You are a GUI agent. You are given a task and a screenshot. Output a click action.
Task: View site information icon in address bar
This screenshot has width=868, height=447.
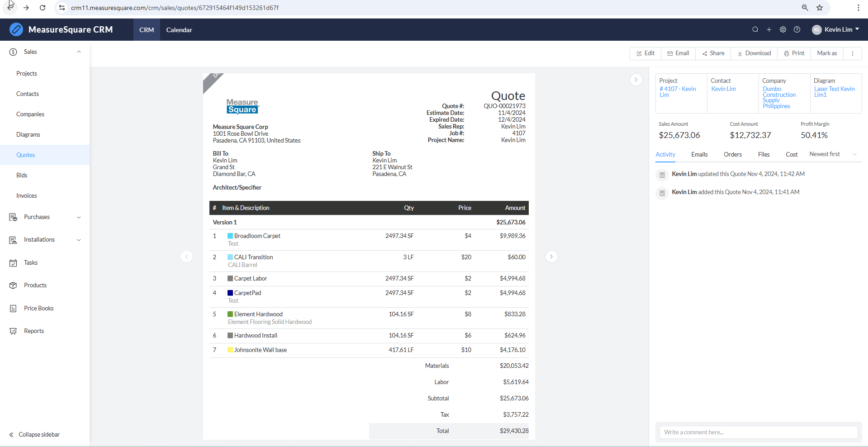(x=62, y=8)
